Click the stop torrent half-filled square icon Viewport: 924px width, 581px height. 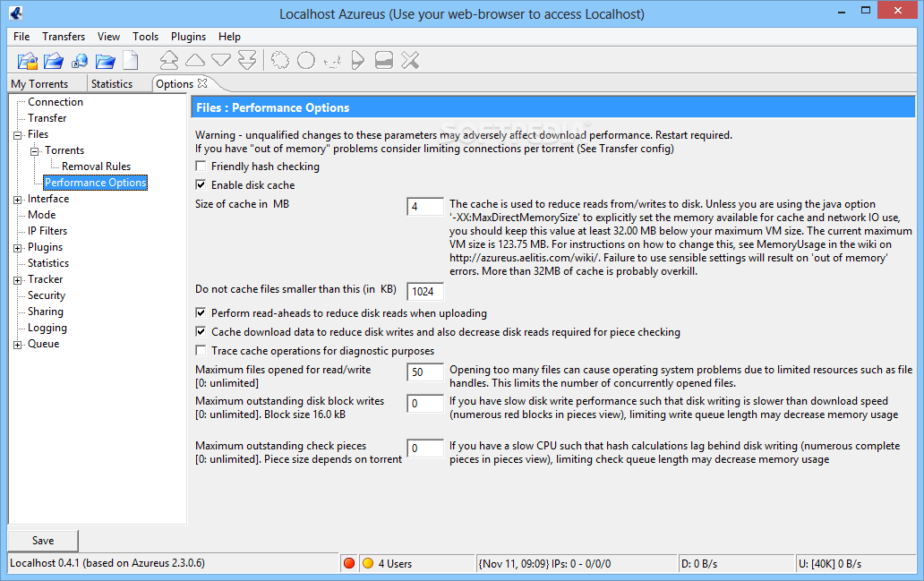[x=383, y=60]
